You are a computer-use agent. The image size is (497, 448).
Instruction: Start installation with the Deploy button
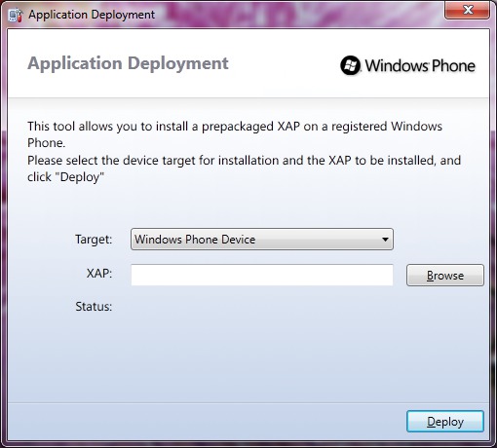(445, 422)
